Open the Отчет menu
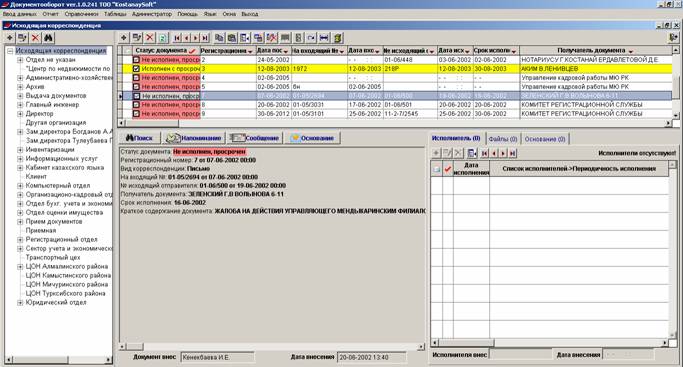Viewport: 683px width, 367px height. point(51,14)
